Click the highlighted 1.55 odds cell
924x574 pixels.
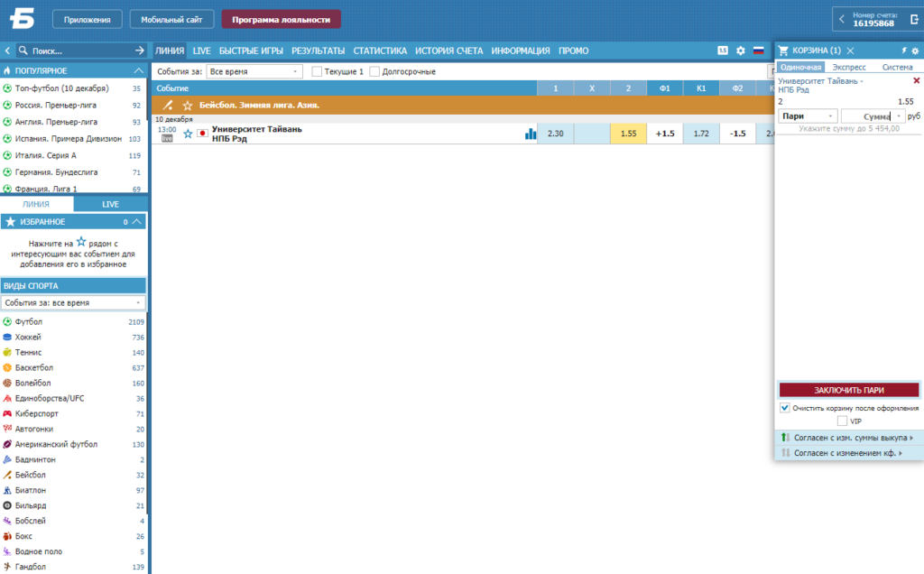tap(628, 134)
